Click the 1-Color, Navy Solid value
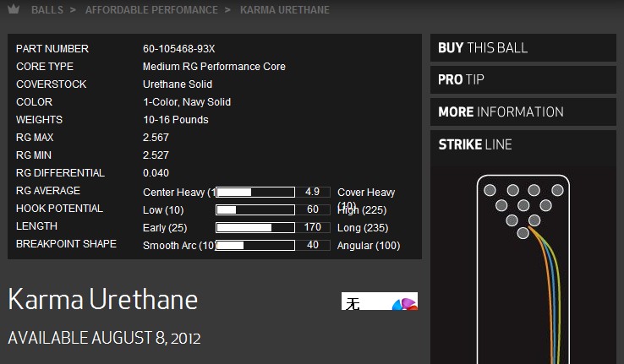Image resolution: width=624 pixels, height=364 pixels. (187, 102)
